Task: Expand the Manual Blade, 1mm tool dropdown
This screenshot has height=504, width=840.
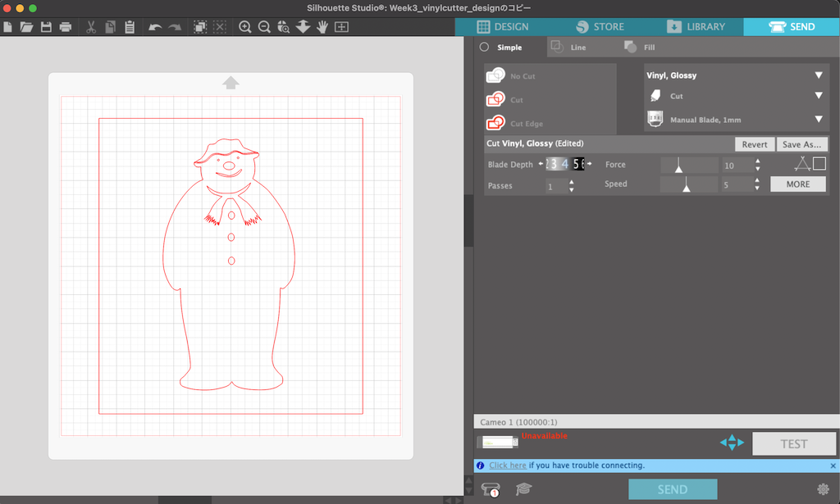Action: click(x=818, y=120)
